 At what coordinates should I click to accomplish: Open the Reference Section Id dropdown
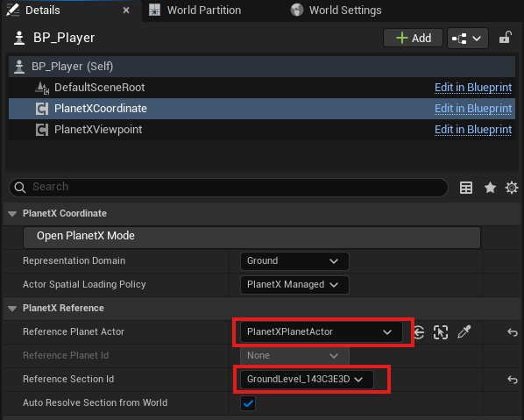(307, 380)
